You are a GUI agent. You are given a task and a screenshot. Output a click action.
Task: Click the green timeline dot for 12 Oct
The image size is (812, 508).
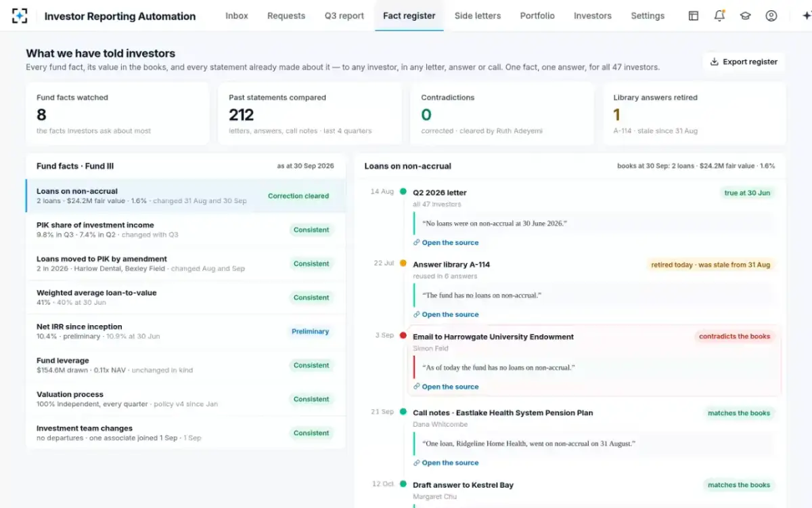[403, 484]
